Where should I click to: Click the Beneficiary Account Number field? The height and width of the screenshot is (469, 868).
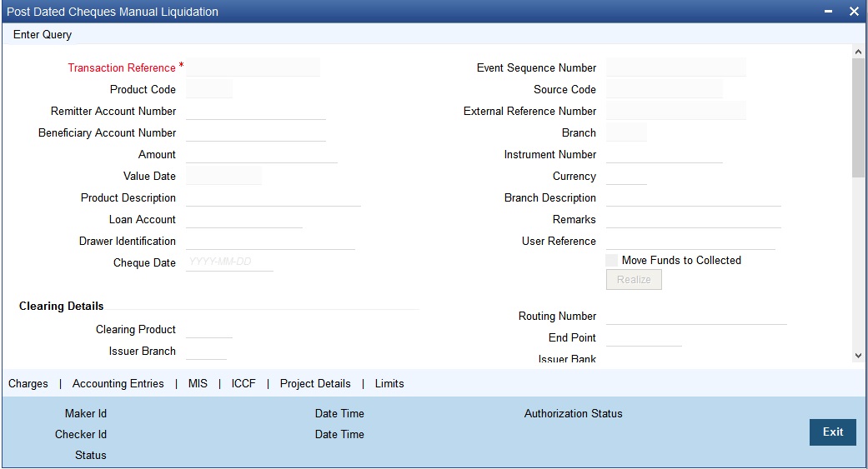click(256, 132)
